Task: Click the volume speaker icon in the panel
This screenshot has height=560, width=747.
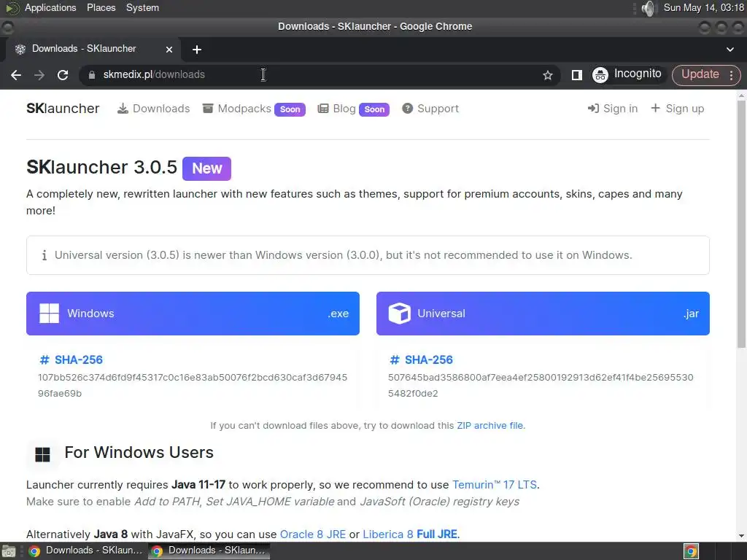Action: 649,8
